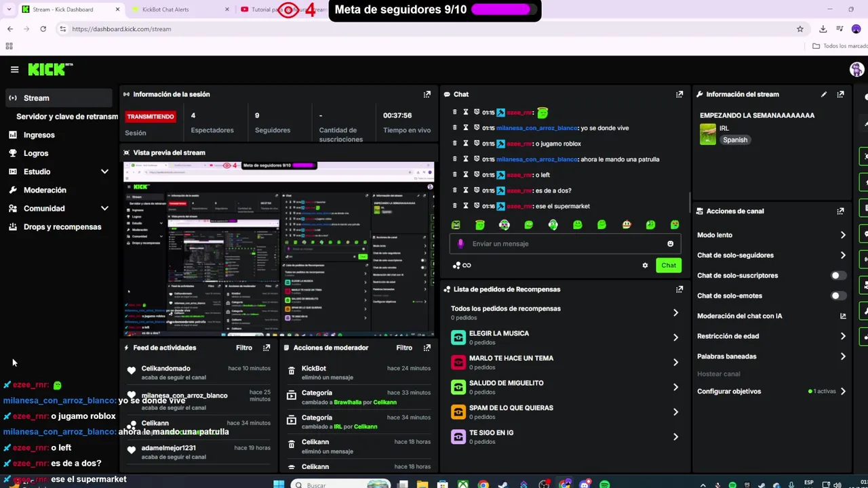Open Servidor y clave de retransmisión

(66, 117)
